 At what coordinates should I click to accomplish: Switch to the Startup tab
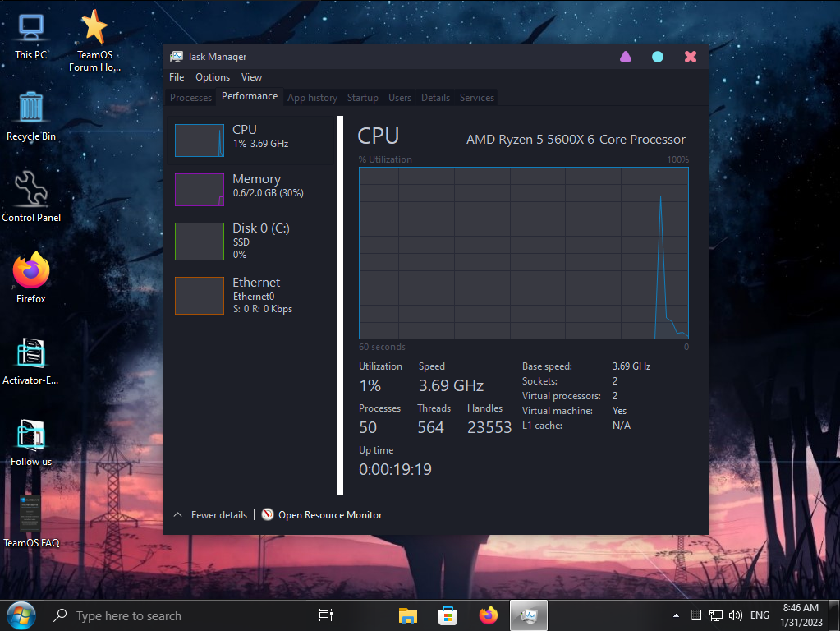pos(363,98)
